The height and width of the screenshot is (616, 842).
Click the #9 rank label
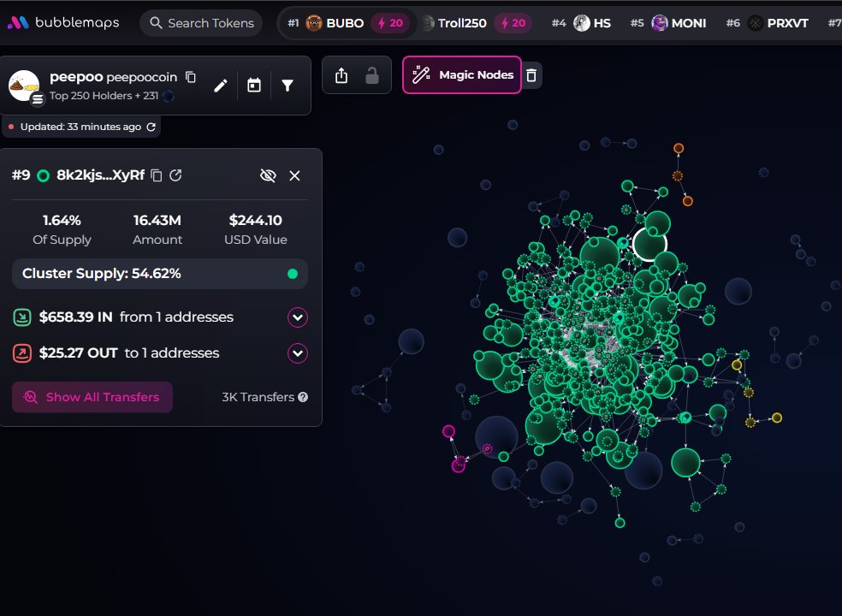21,175
